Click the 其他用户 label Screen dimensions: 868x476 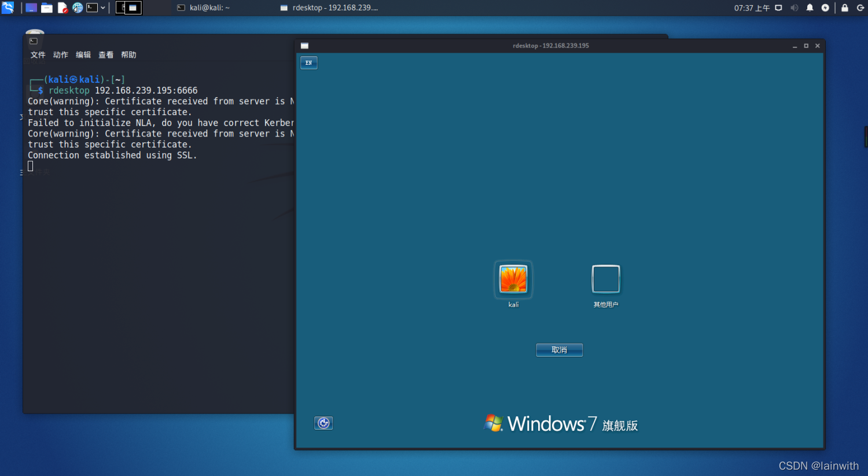pyautogui.click(x=606, y=305)
